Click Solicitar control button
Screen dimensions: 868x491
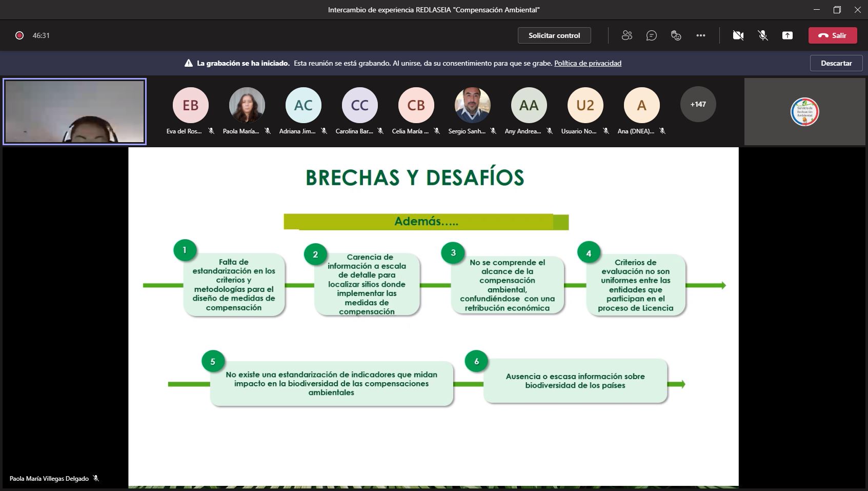[x=554, y=35]
